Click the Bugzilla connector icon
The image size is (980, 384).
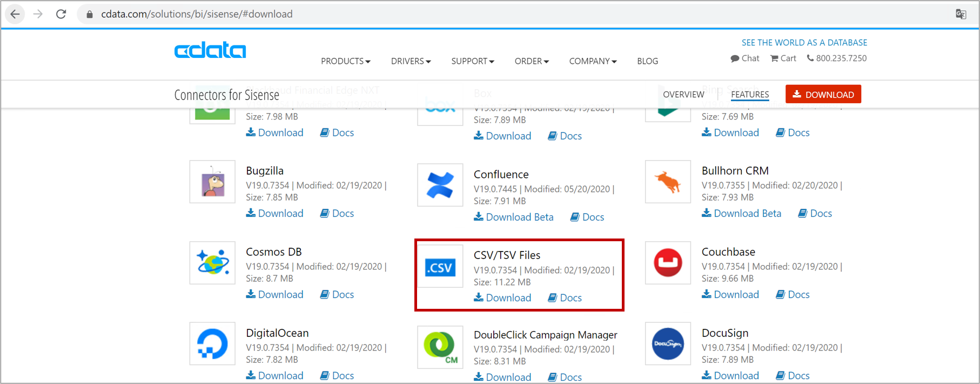(212, 182)
